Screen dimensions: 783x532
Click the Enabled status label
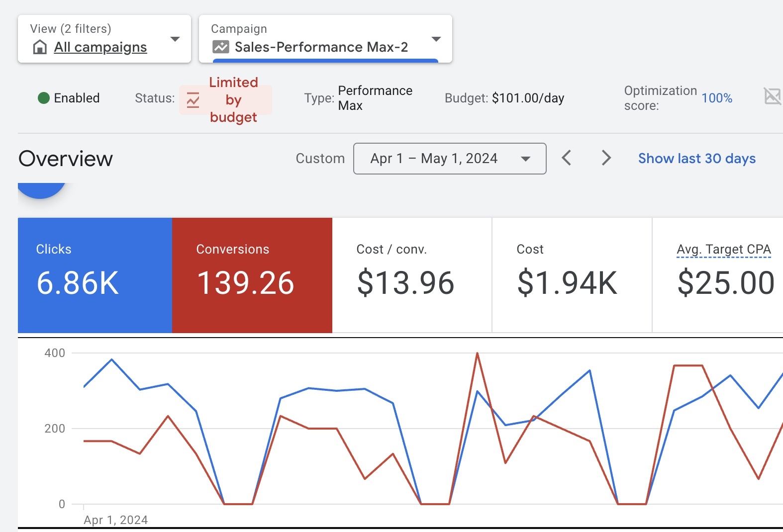[77, 98]
